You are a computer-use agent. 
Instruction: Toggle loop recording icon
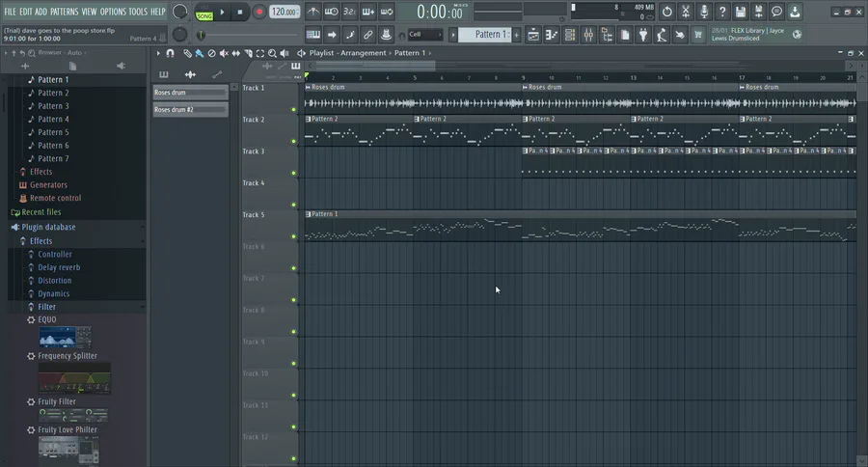(x=387, y=12)
